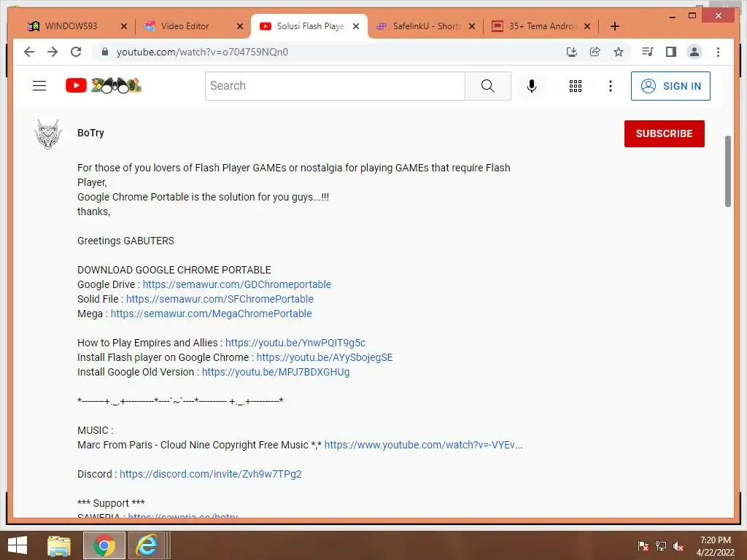Go to YouTube home via logo
The image size is (747, 560).
(104, 86)
